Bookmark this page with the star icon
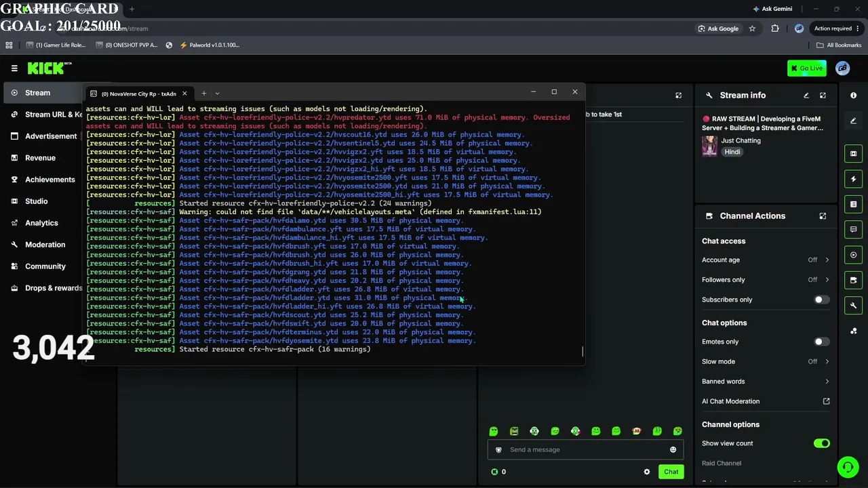Viewport: 868px width, 488px height. [752, 28]
